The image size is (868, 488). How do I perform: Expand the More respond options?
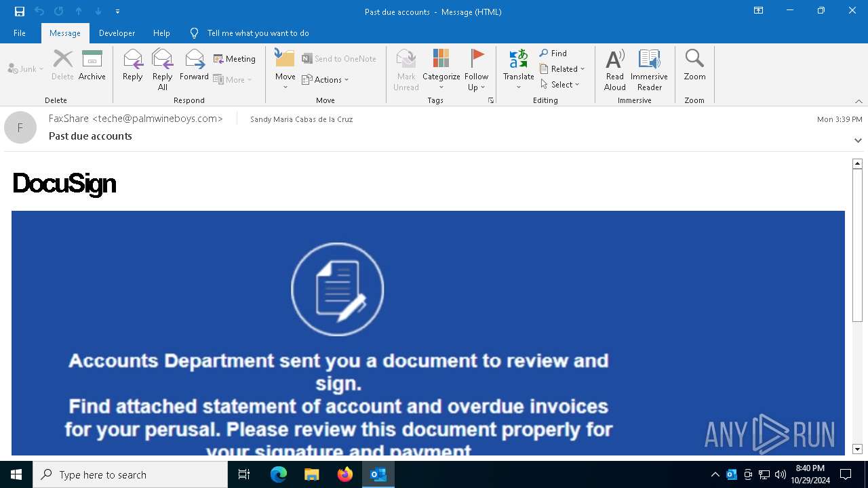click(233, 79)
